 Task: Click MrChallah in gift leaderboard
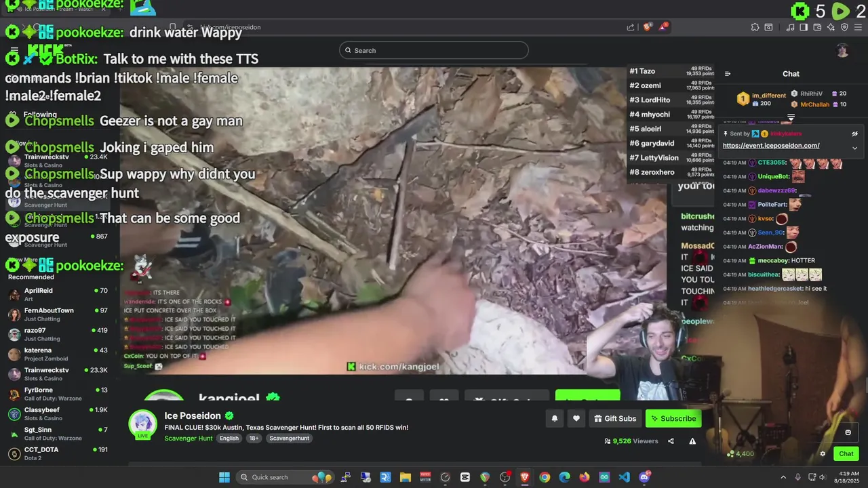click(814, 104)
